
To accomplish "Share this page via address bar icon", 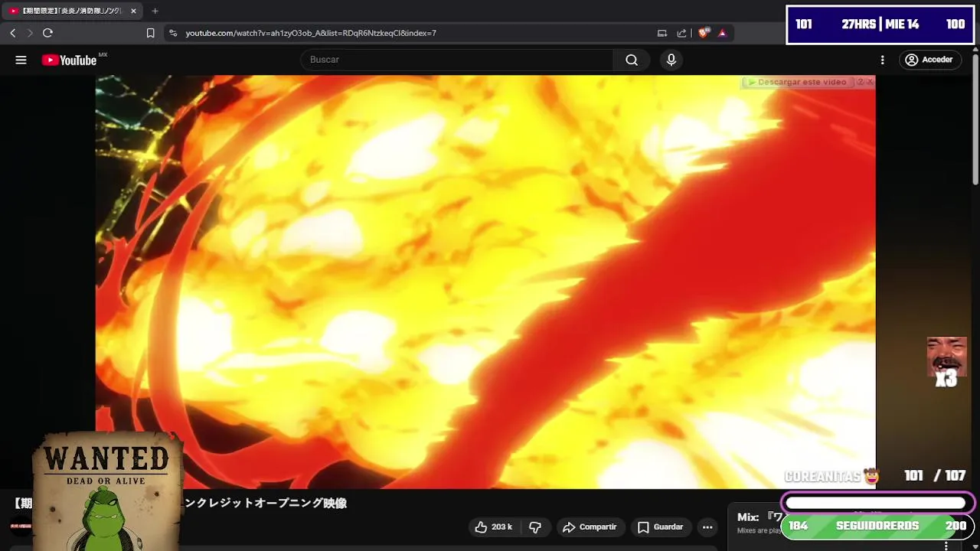I will pyautogui.click(x=681, y=33).
